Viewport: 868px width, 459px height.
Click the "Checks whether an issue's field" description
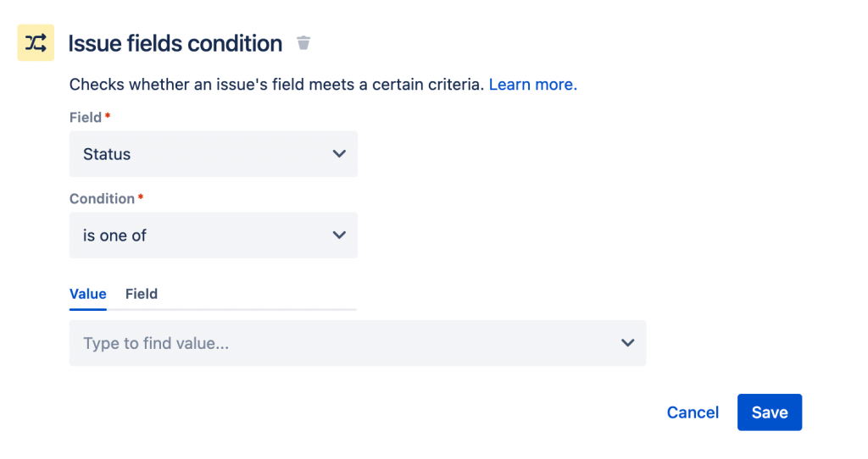coord(276,85)
